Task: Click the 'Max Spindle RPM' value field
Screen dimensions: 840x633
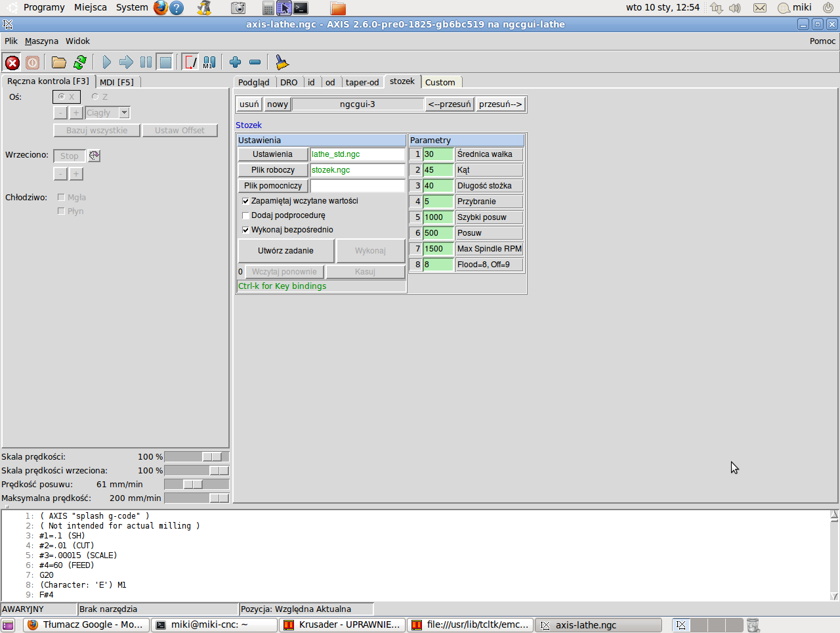Action: [x=438, y=249]
